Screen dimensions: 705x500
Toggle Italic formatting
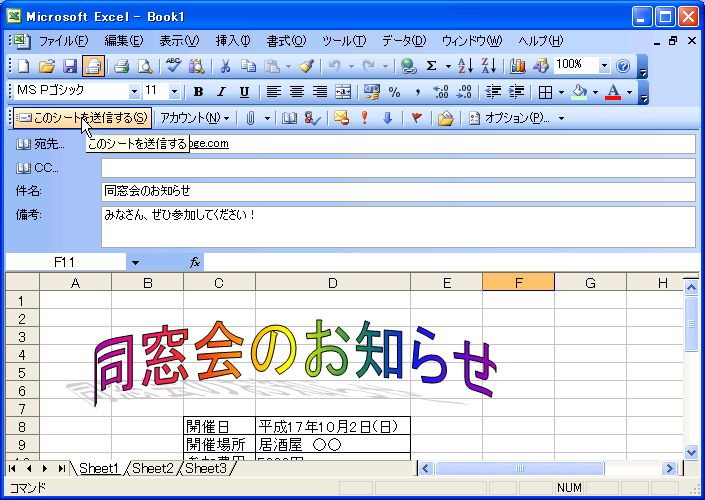tap(221, 92)
